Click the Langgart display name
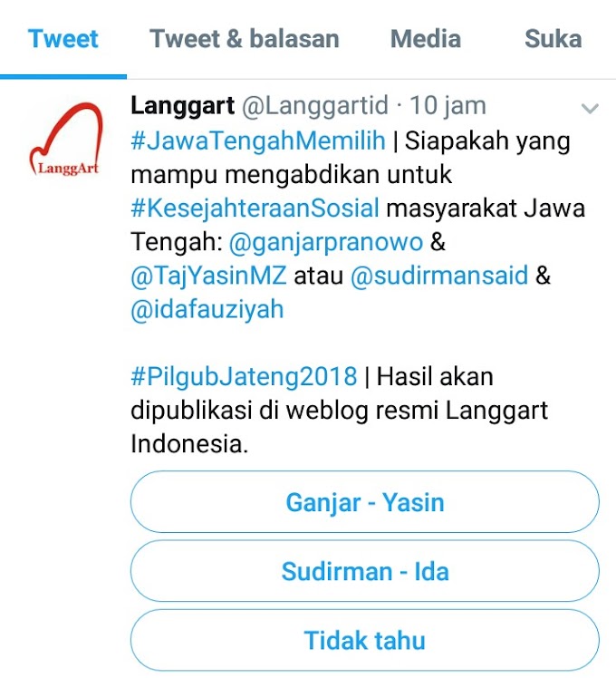Screen dimensions: 616x678 pos(183,105)
